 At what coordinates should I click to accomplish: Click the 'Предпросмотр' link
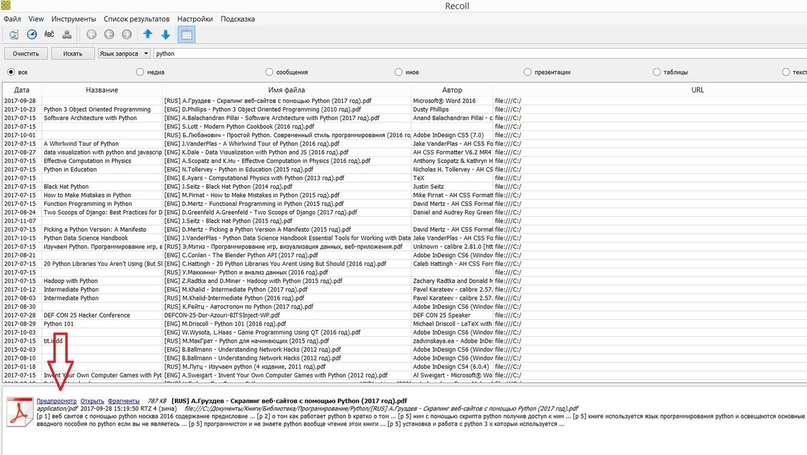click(x=56, y=401)
